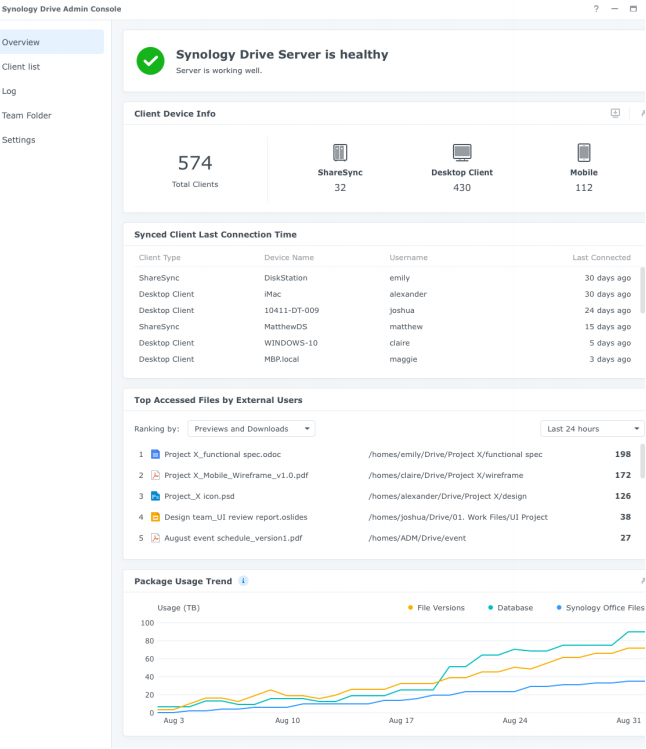This screenshot has height=749, width=646.
Task: Click the help question mark icon
Action: 596,9
